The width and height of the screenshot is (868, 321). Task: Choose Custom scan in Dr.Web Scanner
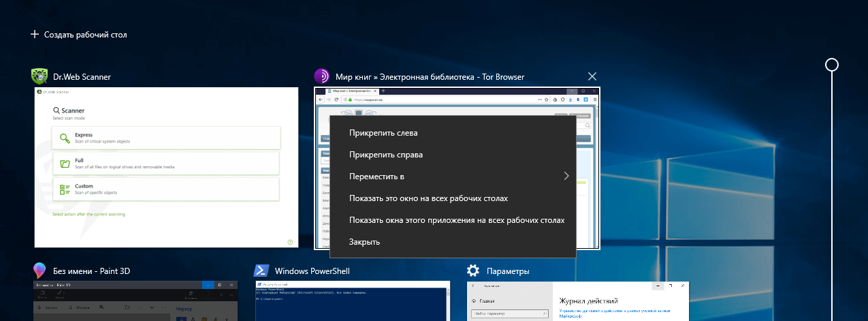166,189
